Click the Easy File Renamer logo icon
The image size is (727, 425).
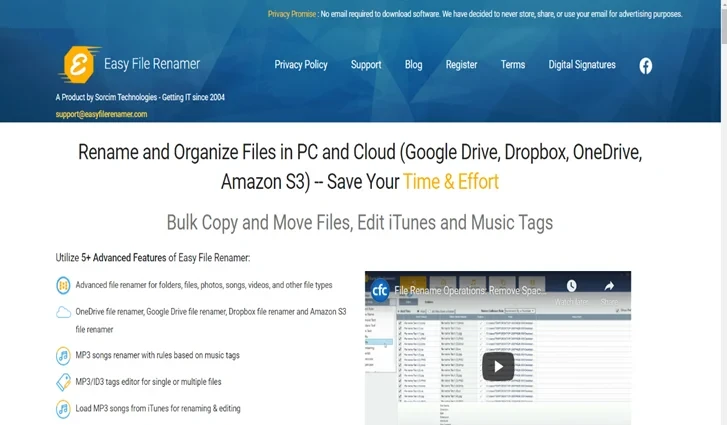pos(79,65)
